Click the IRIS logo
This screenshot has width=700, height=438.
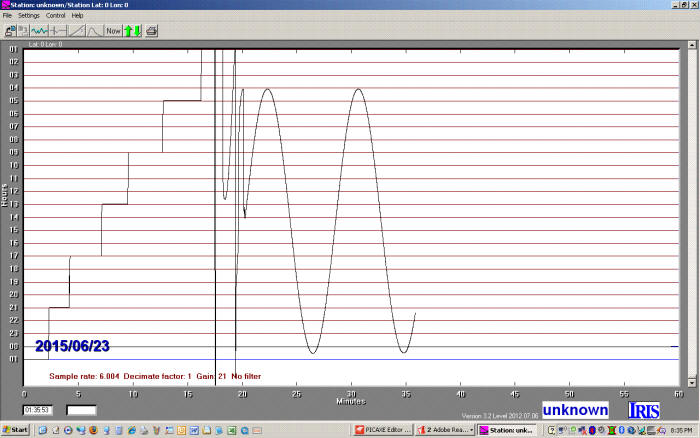click(643, 410)
